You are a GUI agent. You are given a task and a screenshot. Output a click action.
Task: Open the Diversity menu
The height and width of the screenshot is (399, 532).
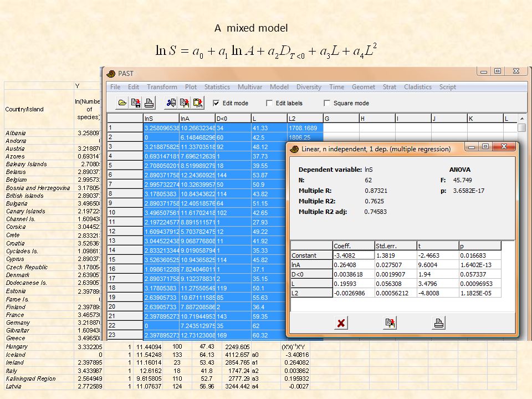click(309, 87)
